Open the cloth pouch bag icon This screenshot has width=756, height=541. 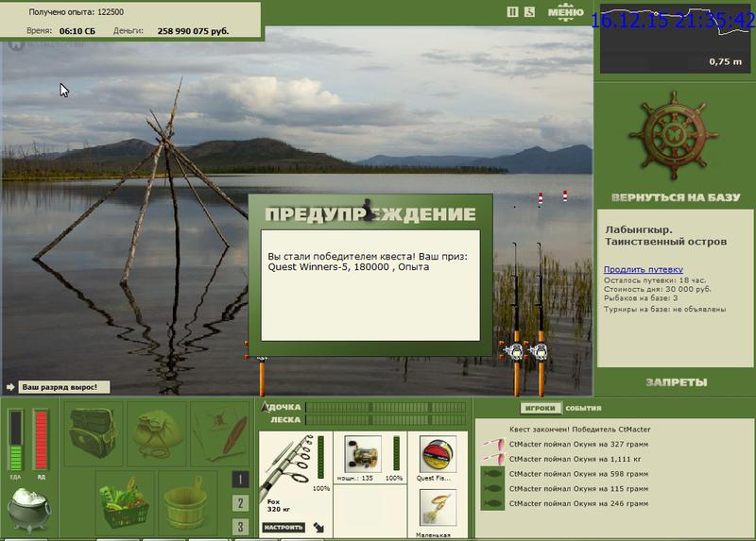click(x=157, y=433)
